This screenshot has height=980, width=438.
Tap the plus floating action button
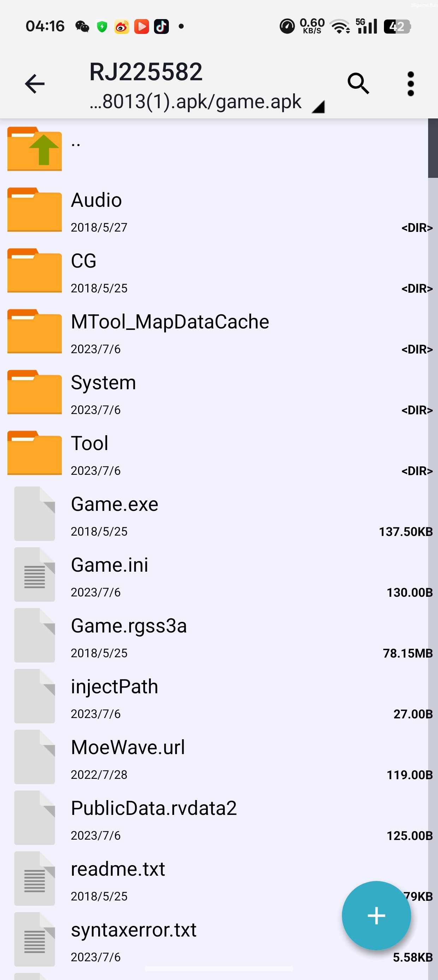pos(376,915)
